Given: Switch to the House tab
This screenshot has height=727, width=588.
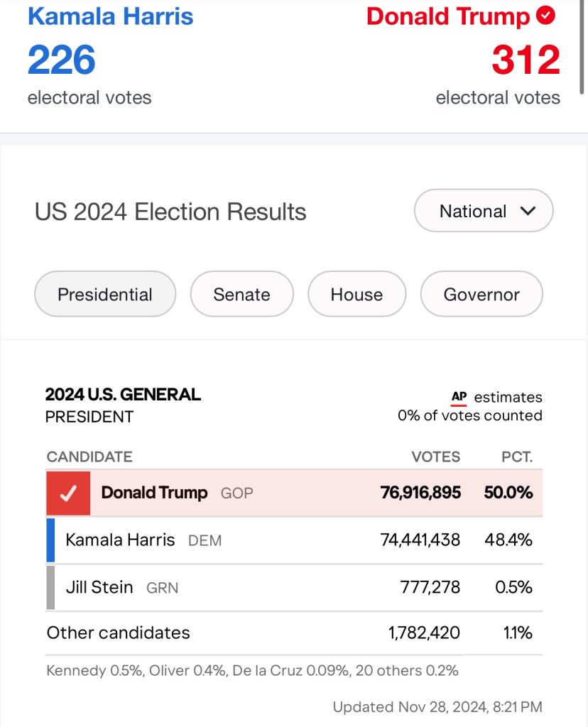Looking at the screenshot, I should coord(356,294).
